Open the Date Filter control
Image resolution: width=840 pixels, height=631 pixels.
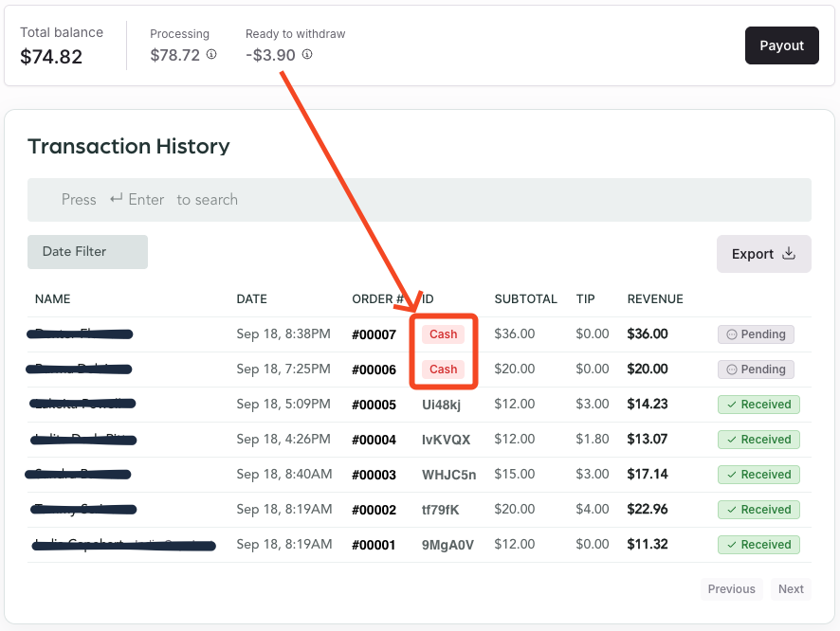click(x=88, y=251)
